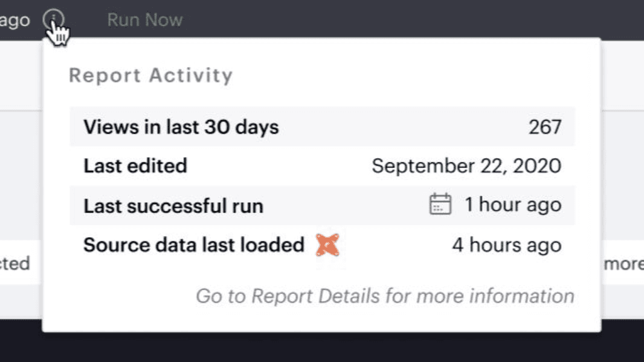
Task: Click the September 22, 2020 date
Action: click(x=466, y=166)
